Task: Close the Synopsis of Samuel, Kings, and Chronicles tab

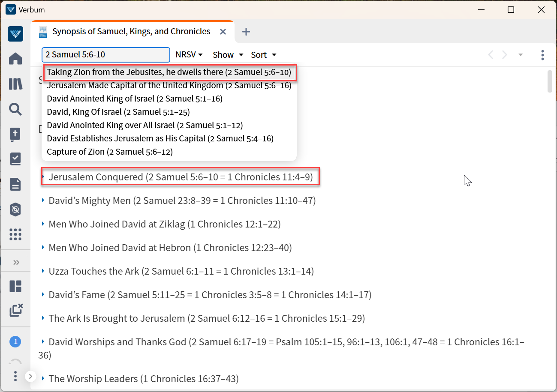Action: coord(223,32)
